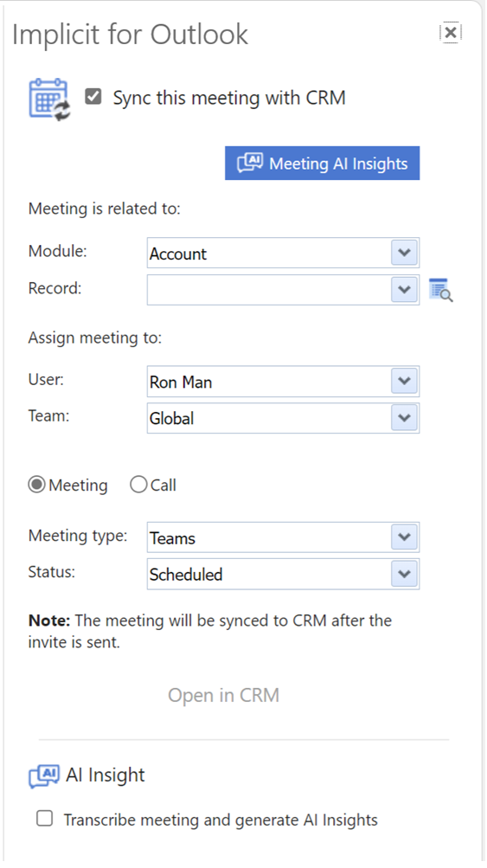Close the Implicit for Outlook pane
Screen dimensions: 487x868
click(451, 33)
